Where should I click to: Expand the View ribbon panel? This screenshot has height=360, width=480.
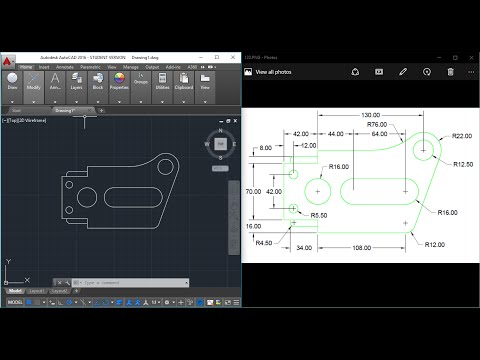click(x=205, y=102)
